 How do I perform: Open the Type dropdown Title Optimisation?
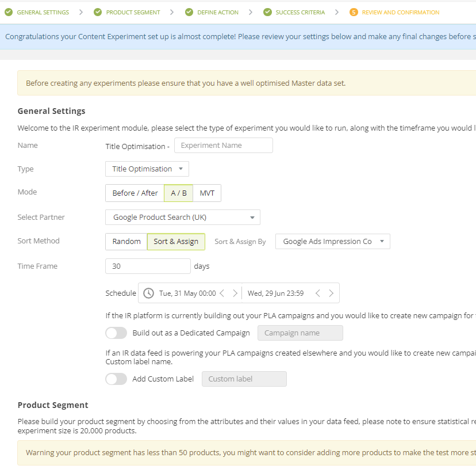(x=147, y=169)
